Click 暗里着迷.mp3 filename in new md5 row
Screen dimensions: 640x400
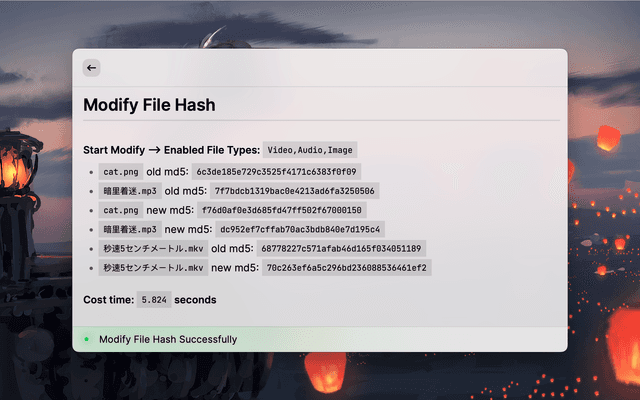pos(130,229)
